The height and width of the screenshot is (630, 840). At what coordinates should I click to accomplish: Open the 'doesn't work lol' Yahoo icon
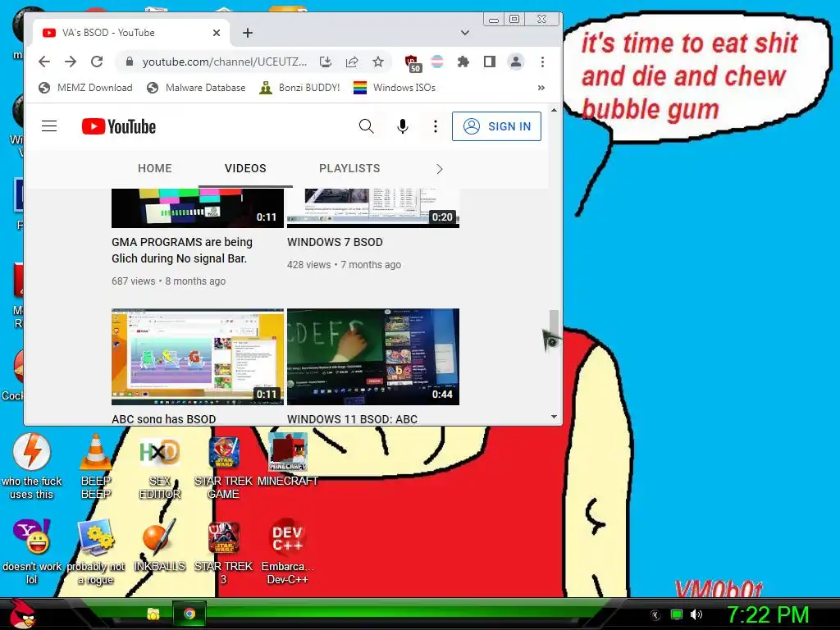(x=32, y=552)
